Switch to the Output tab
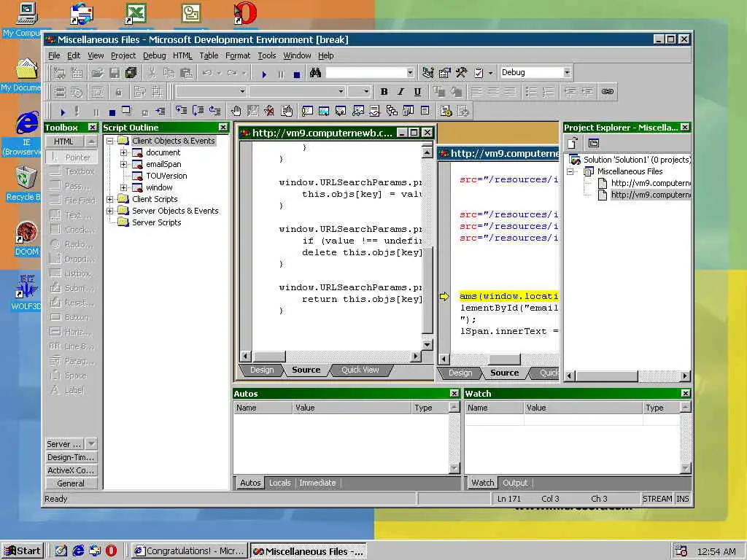 point(515,483)
